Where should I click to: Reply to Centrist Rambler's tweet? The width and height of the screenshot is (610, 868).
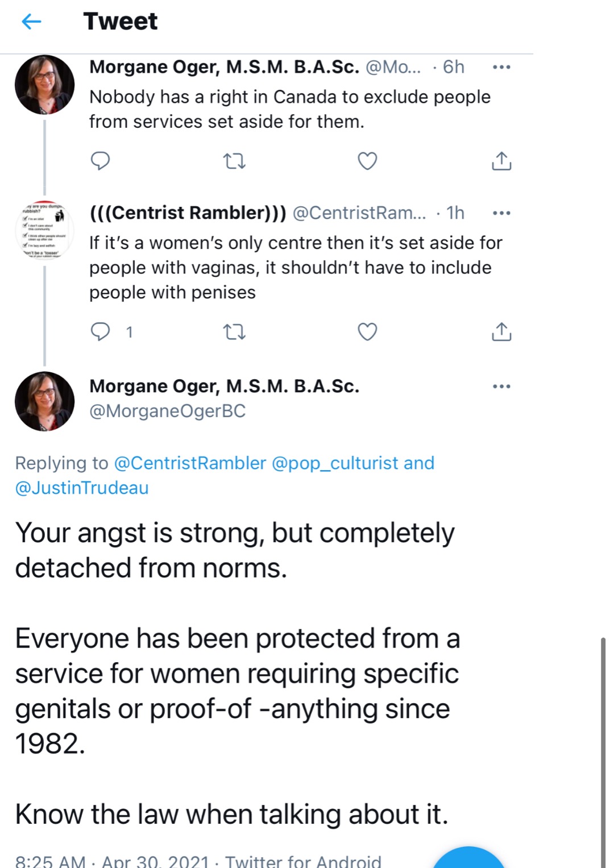coord(101,331)
